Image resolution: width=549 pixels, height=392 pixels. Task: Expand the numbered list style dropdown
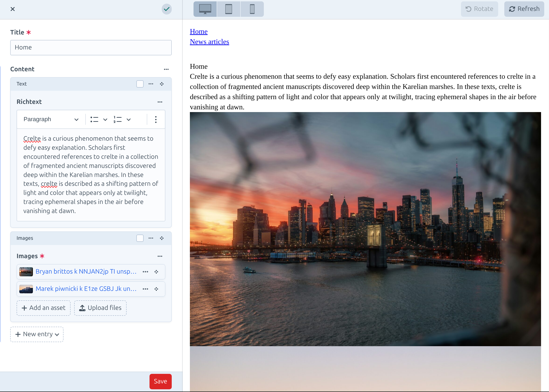point(129,120)
